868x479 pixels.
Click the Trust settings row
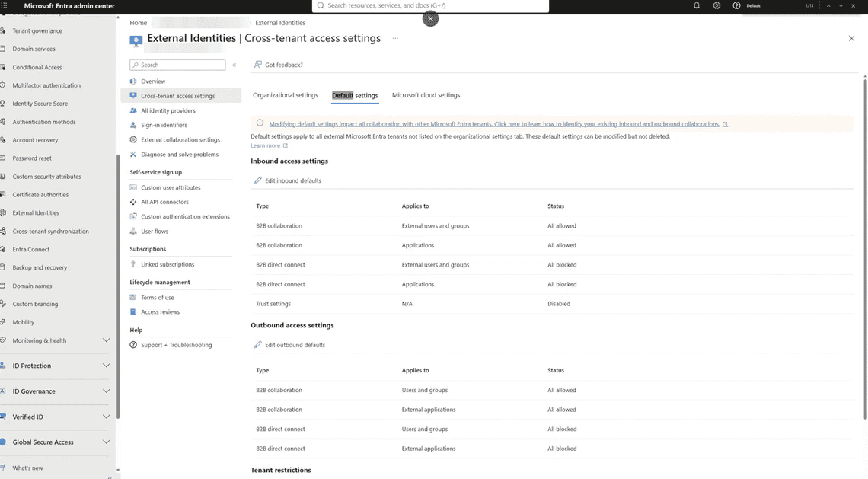point(552,304)
